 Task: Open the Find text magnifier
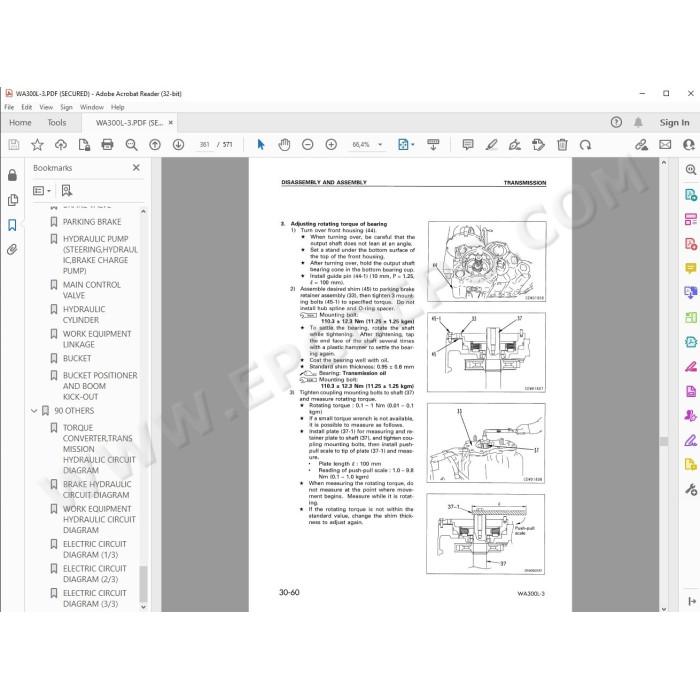pos(131,145)
